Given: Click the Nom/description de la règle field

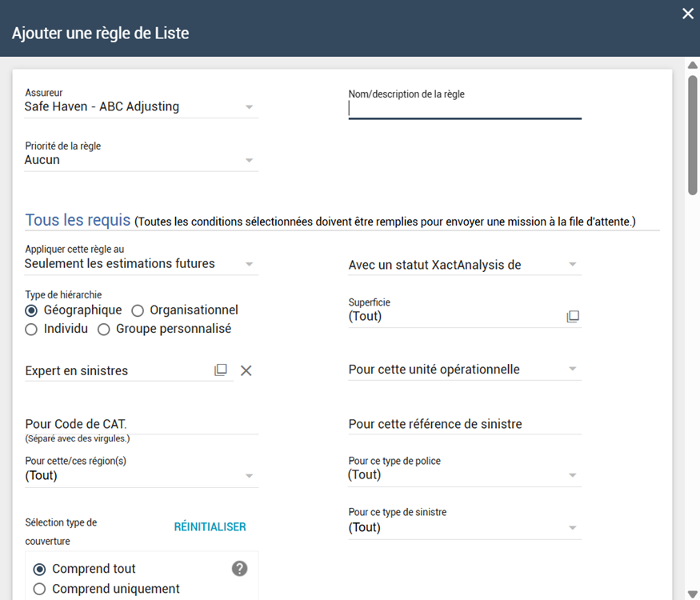Looking at the screenshot, I should tap(464, 110).
